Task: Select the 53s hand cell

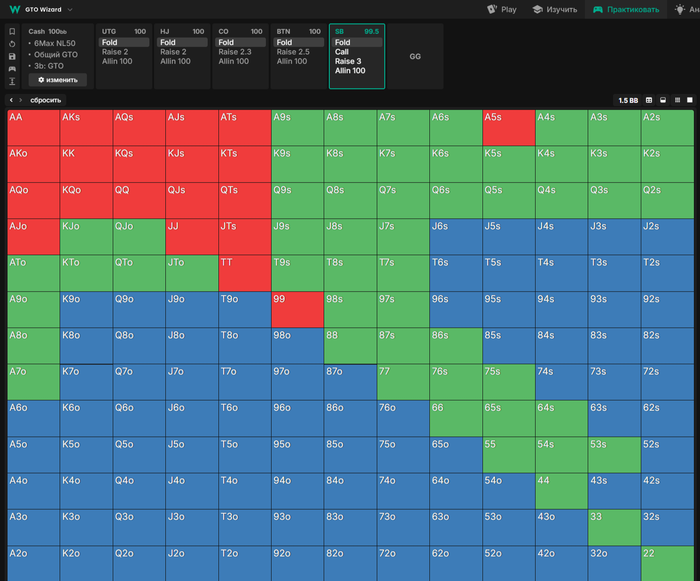Action: pyautogui.click(x=614, y=455)
